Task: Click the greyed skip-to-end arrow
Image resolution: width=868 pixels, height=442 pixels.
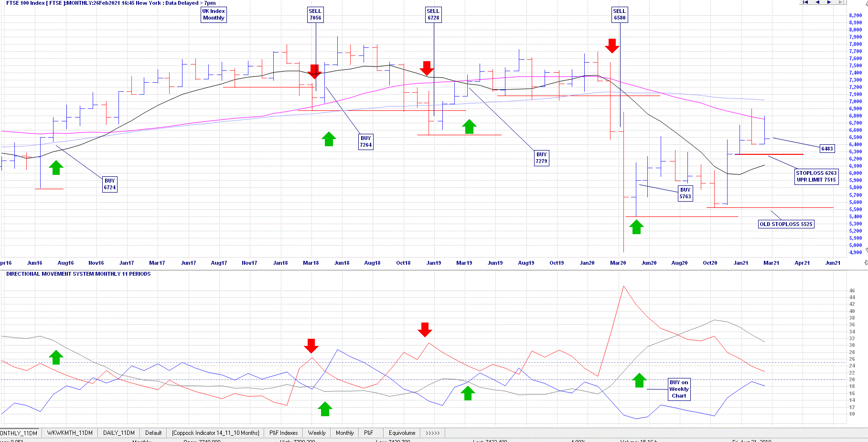Action: (841, 2)
